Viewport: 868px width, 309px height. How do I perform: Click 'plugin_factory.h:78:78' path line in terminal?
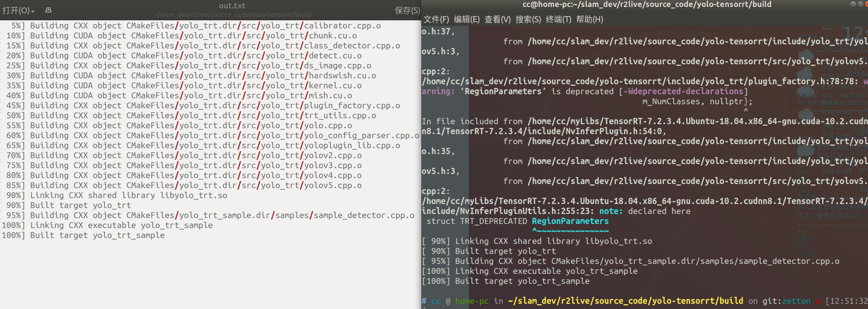click(640, 81)
